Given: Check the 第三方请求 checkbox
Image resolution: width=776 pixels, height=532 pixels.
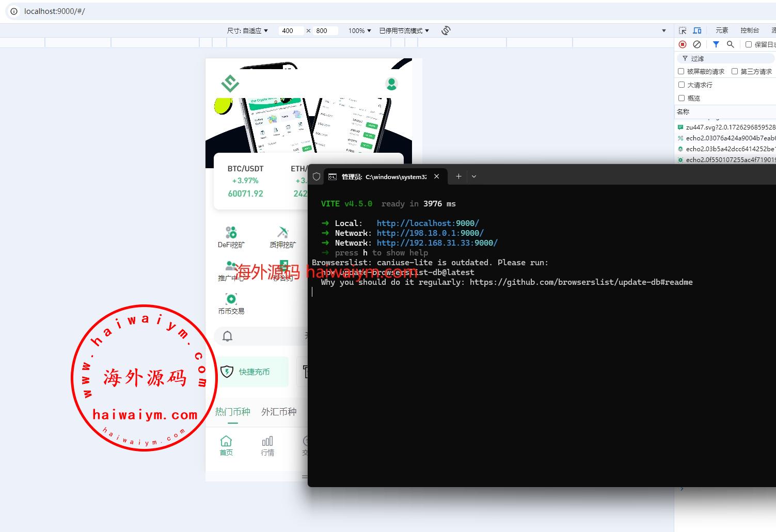Looking at the screenshot, I should (x=735, y=71).
